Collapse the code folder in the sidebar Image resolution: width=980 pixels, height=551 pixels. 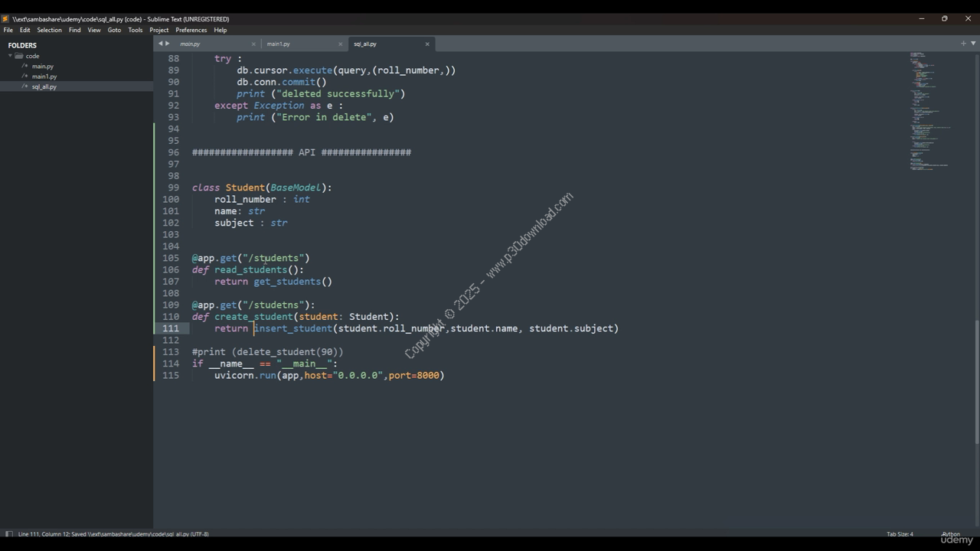(x=11, y=56)
